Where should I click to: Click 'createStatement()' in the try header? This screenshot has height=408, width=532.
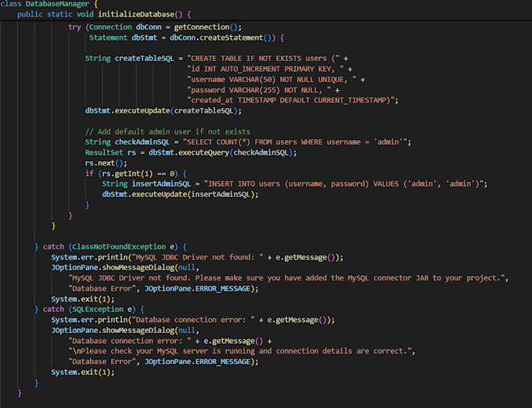tap(235, 38)
